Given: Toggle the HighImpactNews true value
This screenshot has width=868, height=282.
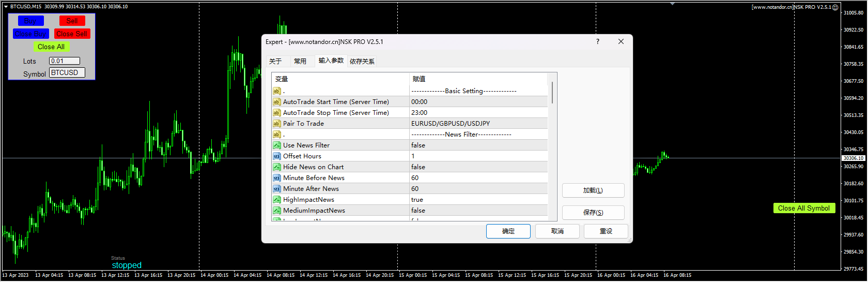Looking at the screenshot, I should tap(417, 200).
